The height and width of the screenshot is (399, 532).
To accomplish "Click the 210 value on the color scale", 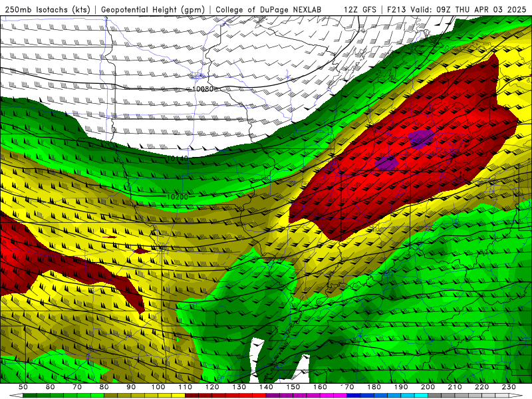I will coord(455,387).
